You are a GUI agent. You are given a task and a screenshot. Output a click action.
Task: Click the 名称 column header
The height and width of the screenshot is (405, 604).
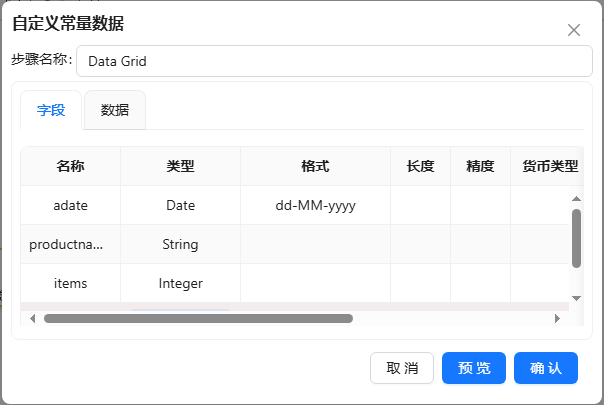point(71,166)
